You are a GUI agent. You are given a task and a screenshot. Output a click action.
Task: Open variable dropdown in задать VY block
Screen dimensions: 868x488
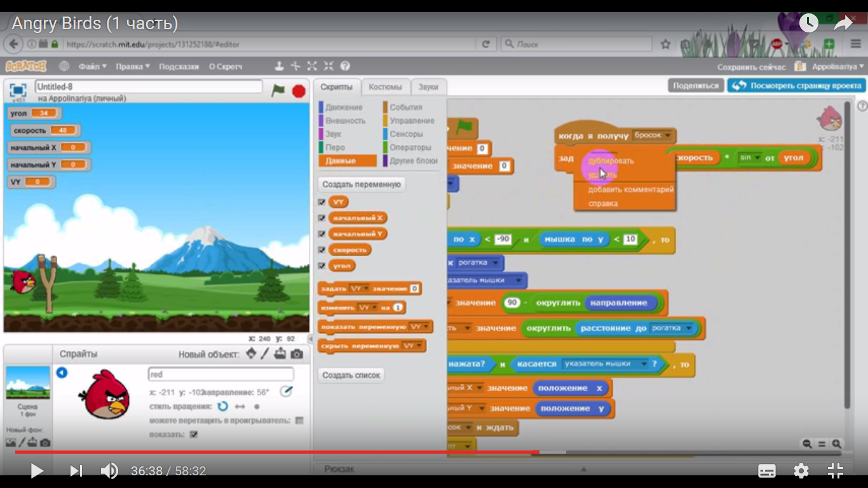coord(359,288)
